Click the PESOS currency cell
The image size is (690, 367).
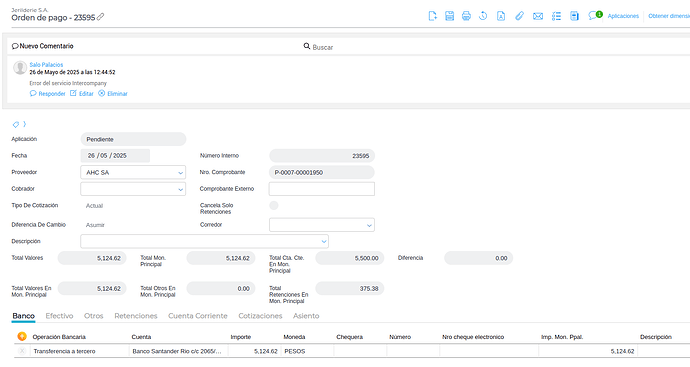(x=307, y=351)
